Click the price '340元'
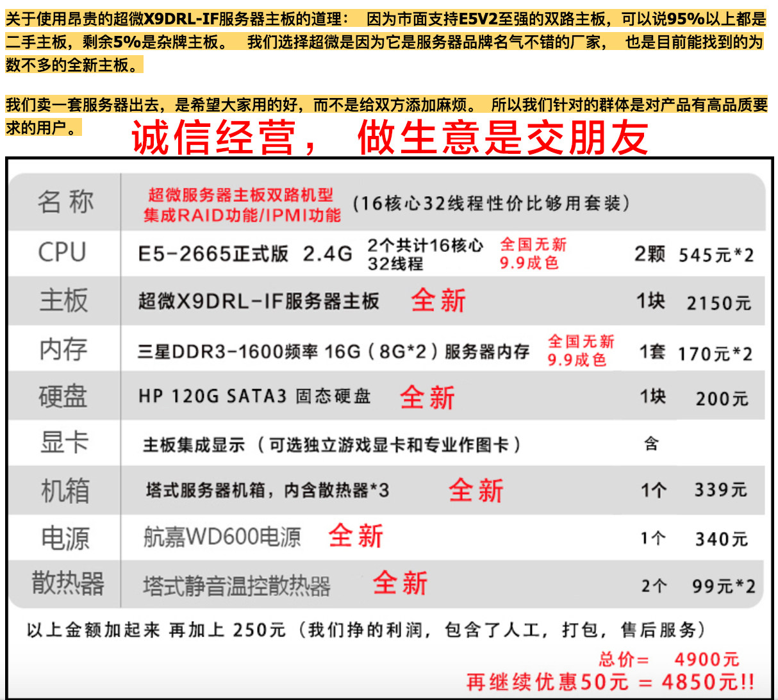The width and height of the screenshot is (778, 700). click(722, 539)
